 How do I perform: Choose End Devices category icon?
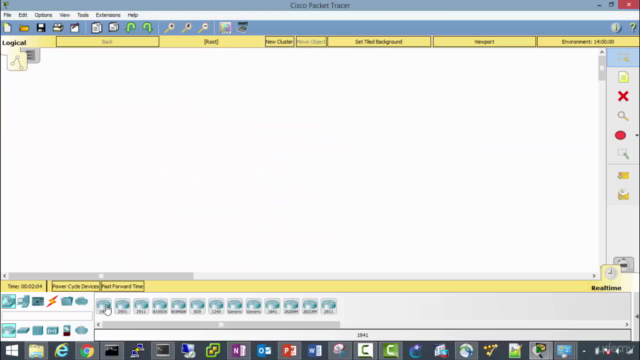23,301
